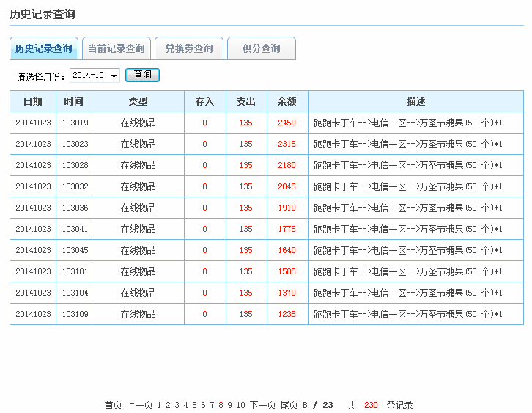Click the 日期 column header
The height and width of the screenshot is (413, 532).
tap(33, 101)
